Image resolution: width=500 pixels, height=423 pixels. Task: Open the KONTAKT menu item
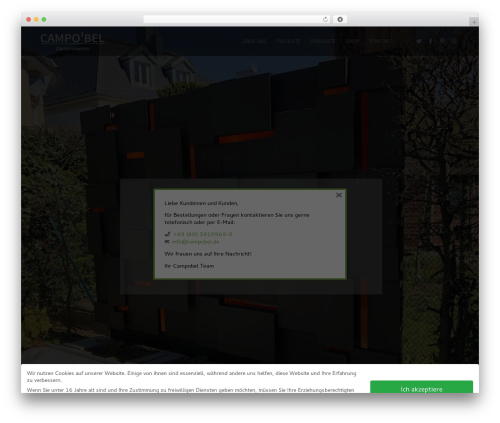pyautogui.click(x=381, y=41)
